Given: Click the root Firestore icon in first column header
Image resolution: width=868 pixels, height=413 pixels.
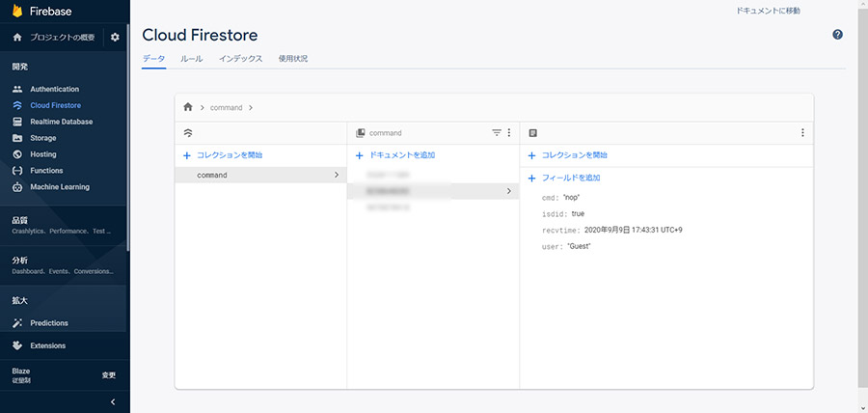Looking at the screenshot, I should 188,133.
